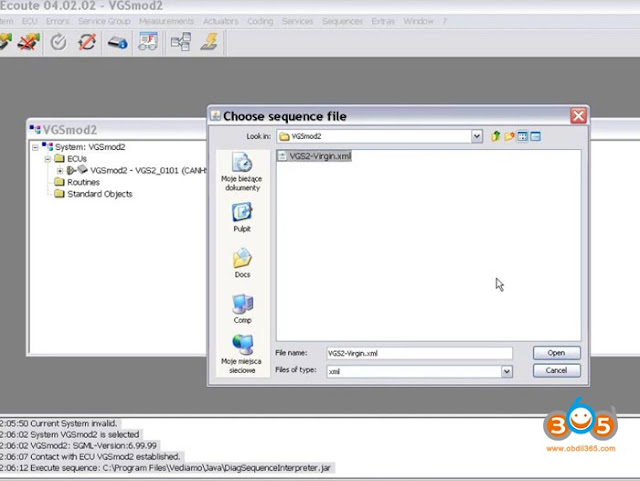Switch file dialog to details view

[536, 136]
